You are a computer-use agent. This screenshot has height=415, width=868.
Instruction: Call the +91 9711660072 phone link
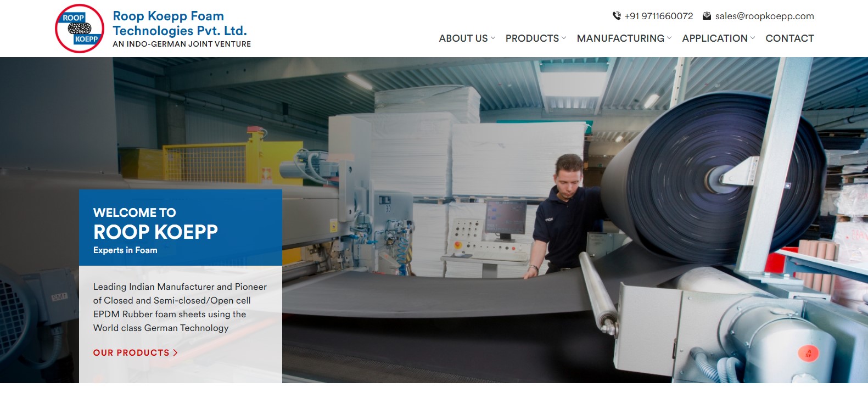[x=658, y=16]
